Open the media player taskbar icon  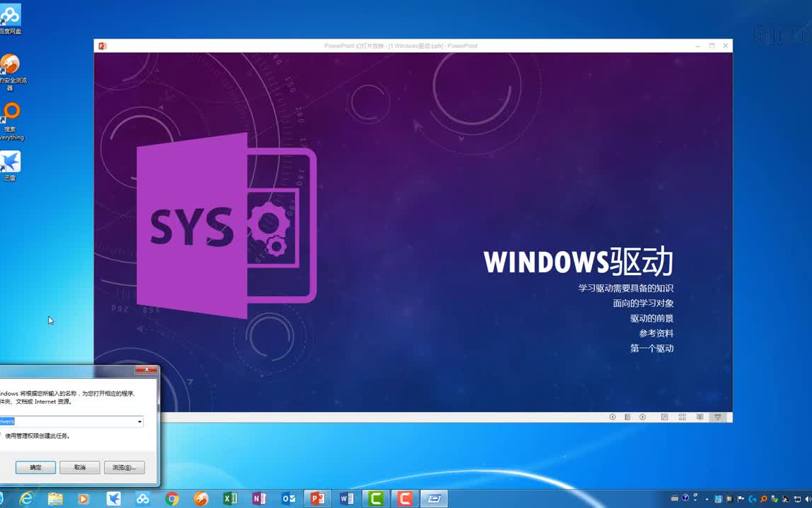[x=83, y=499]
